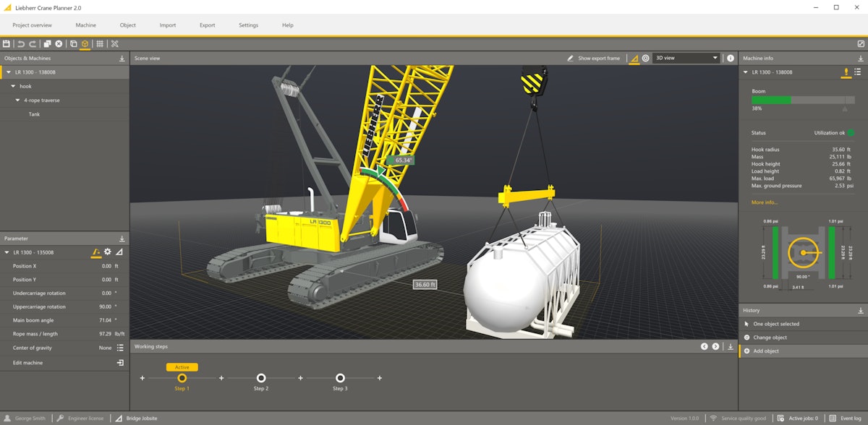Click the Edit machine icon in Parameter panel

(x=122, y=362)
